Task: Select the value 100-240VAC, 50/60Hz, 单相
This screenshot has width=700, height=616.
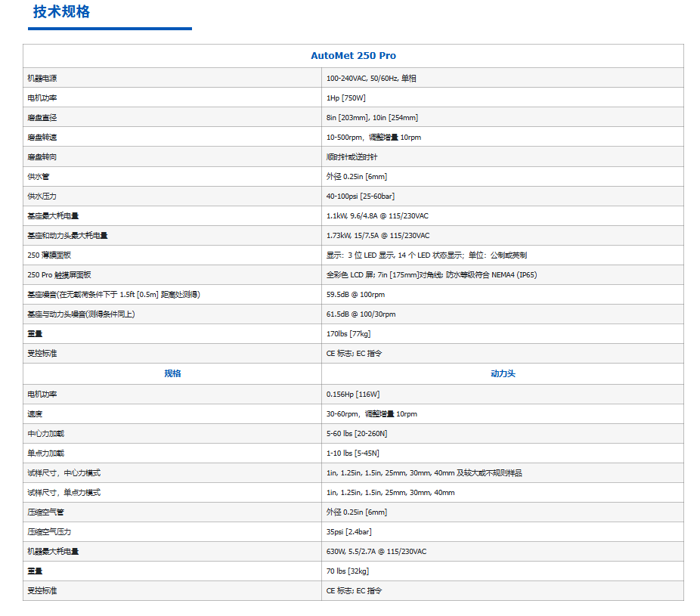Action: click(371, 78)
